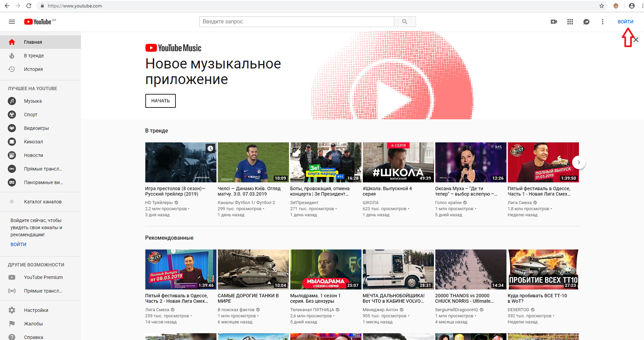The image size is (644, 340).
Task: Open Менеджер Антон channel link
Action: pyautogui.click(x=380, y=310)
